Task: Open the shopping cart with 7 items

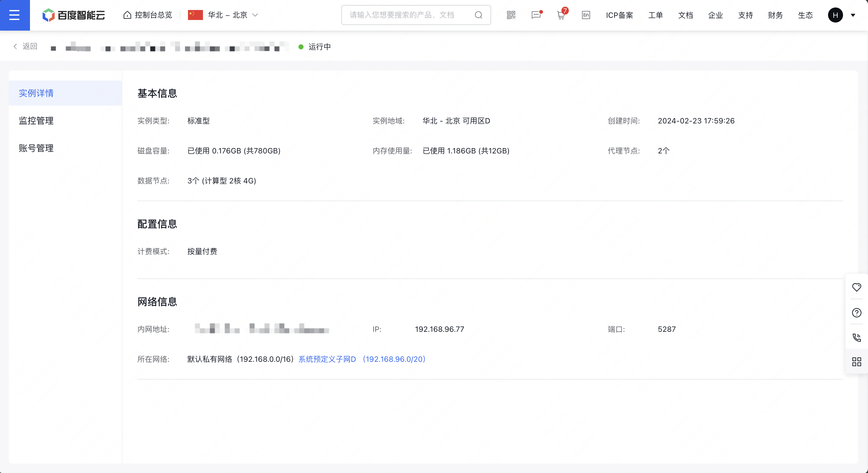Action: (562, 14)
